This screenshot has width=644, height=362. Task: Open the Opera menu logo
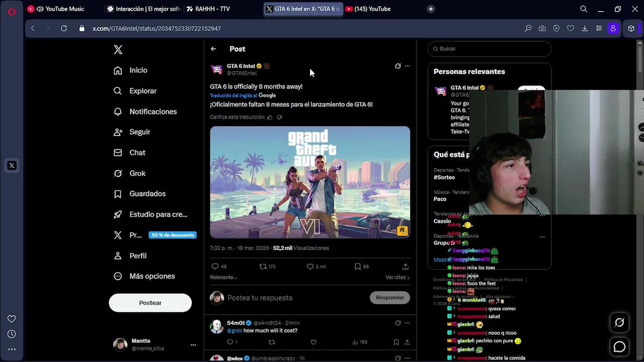[12, 11]
